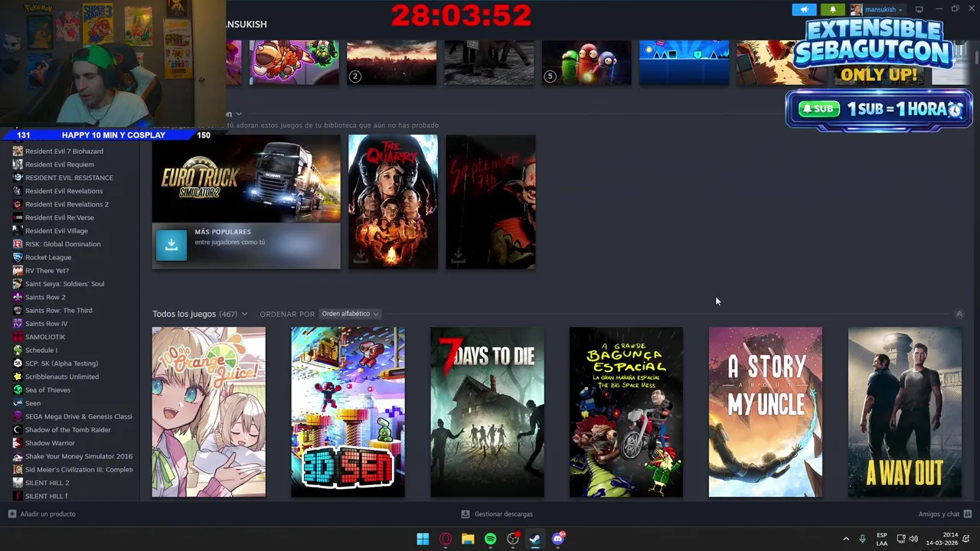Click the Saints Row 2 game icon
Image resolution: width=980 pixels, height=551 pixels.
coord(18,297)
